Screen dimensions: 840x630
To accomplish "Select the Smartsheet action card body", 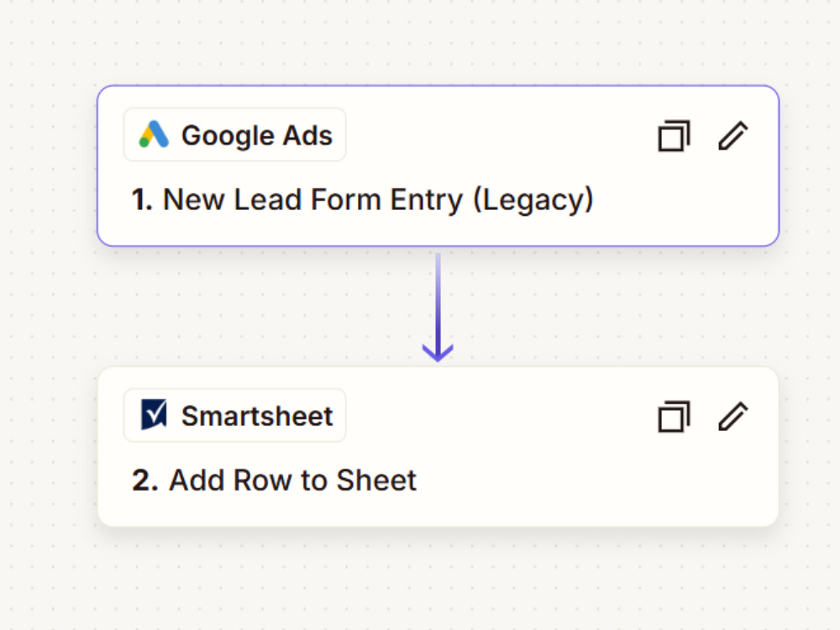I will (438, 447).
